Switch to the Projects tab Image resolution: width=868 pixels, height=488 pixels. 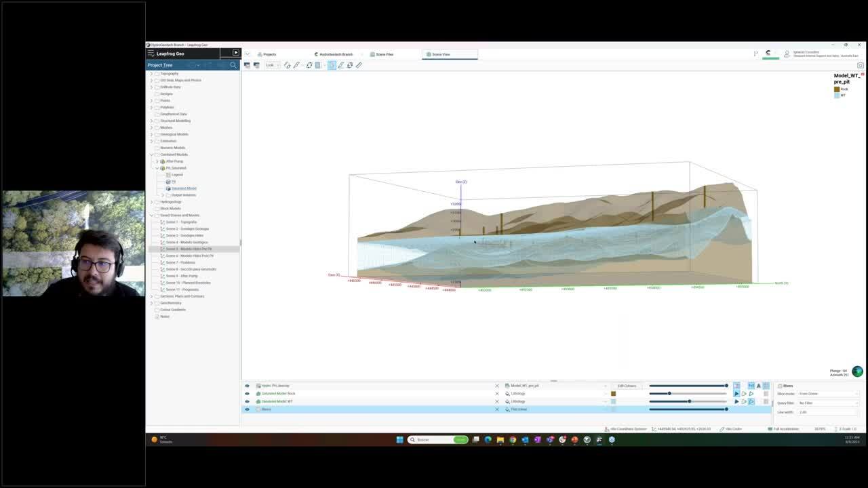[267, 54]
